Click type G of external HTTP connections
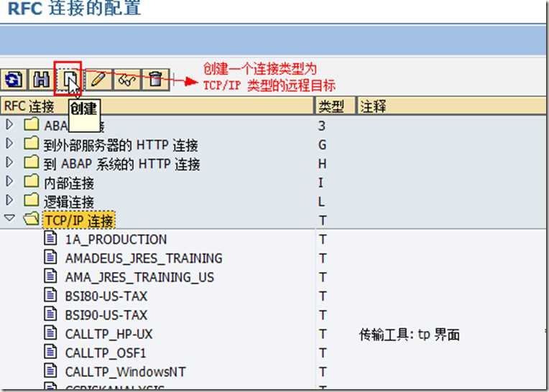The height and width of the screenshot is (392, 549). click(322, 145)
